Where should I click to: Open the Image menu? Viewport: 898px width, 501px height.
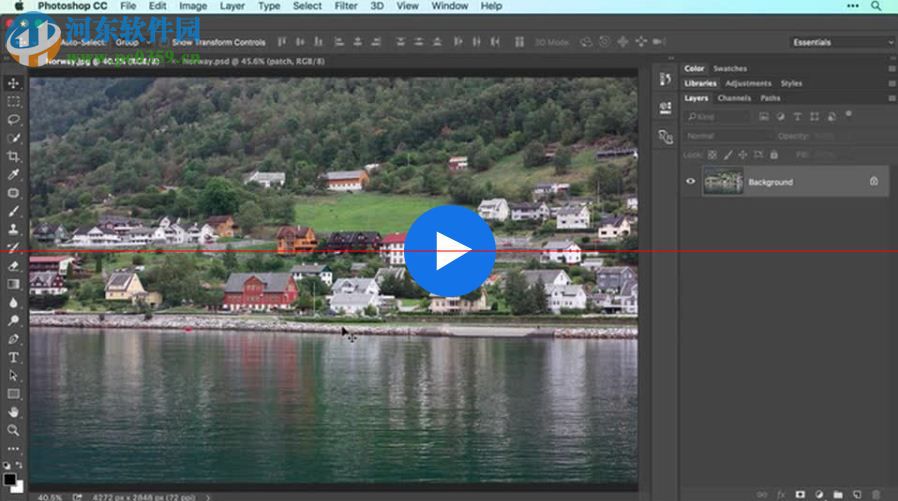[193, 6]
